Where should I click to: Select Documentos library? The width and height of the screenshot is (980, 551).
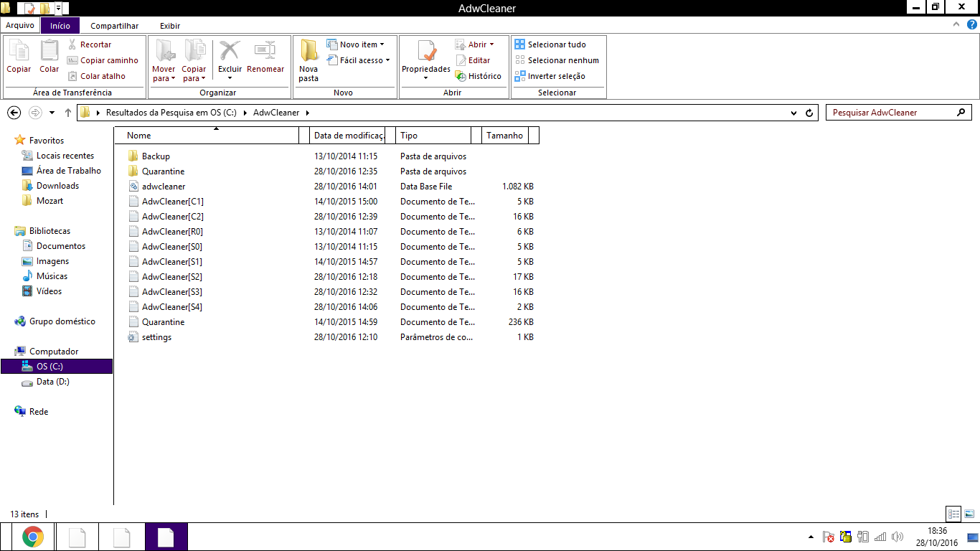pos(60,246)
